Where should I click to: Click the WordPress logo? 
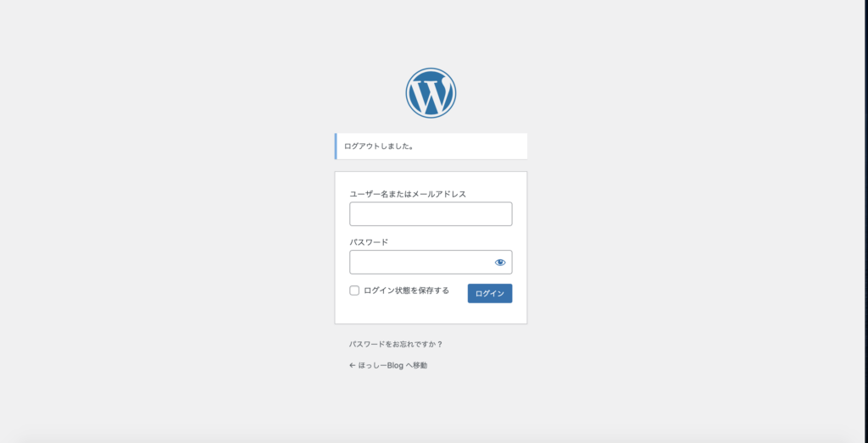tap(431, 93)
